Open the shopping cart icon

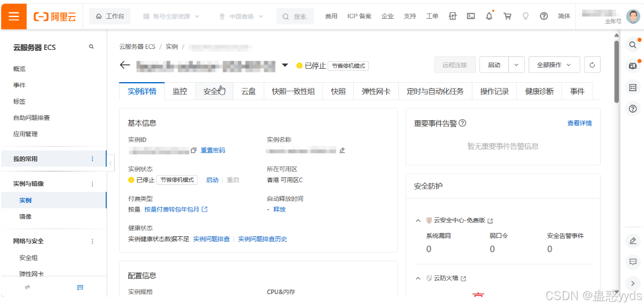pos(507,16)
